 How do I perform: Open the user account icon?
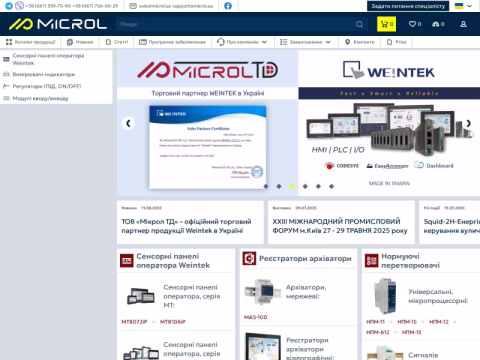(x=463, y=24)
